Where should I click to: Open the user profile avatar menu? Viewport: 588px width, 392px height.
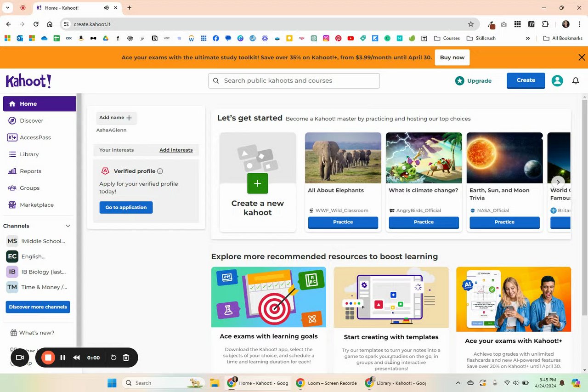click(557, 81)
